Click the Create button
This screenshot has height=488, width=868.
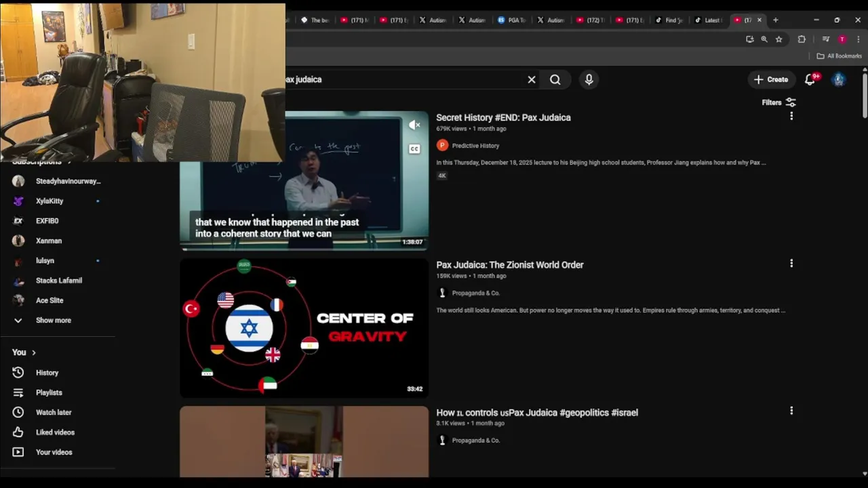pyautogui.click(x=771, y=79)
